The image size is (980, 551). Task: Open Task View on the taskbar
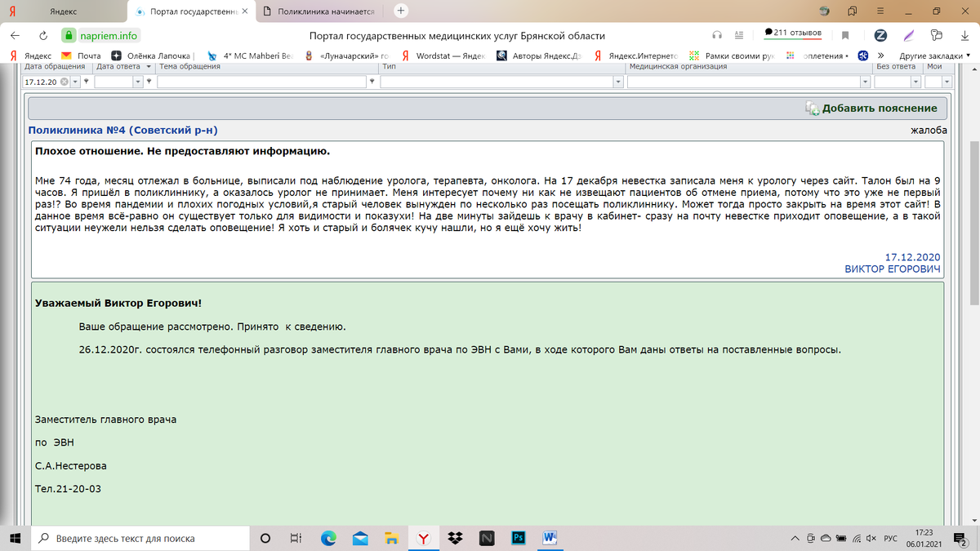coord(296,538)
